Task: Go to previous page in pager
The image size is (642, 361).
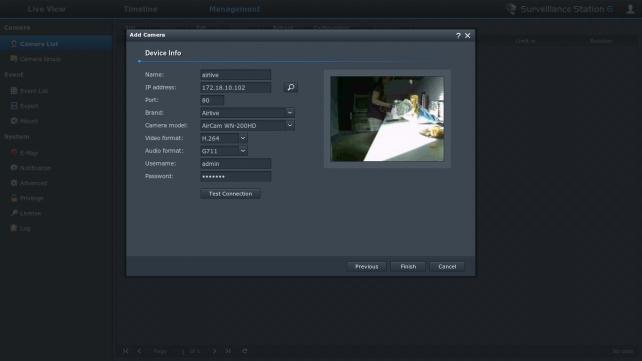Action: click(x=139, y=351)
